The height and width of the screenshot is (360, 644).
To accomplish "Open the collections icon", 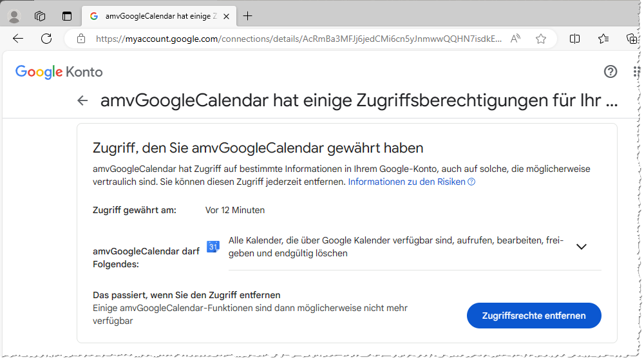I will (x=632, y=39).
